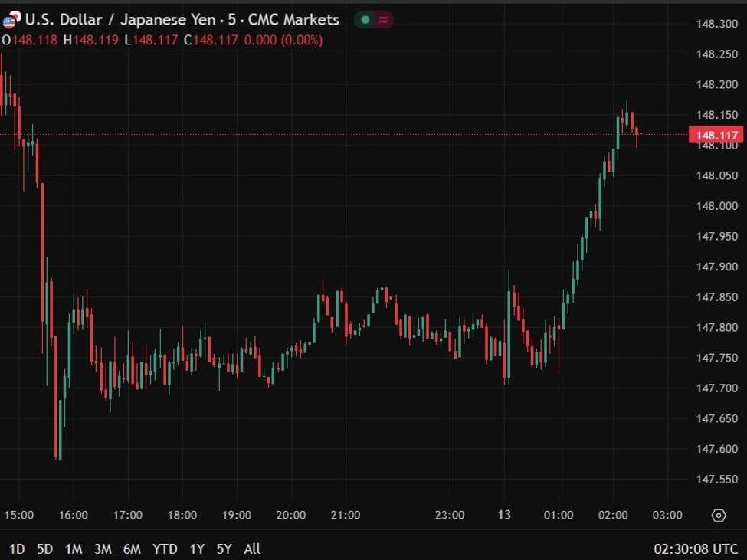Click the 147.550 price axis label

point(716,479)
